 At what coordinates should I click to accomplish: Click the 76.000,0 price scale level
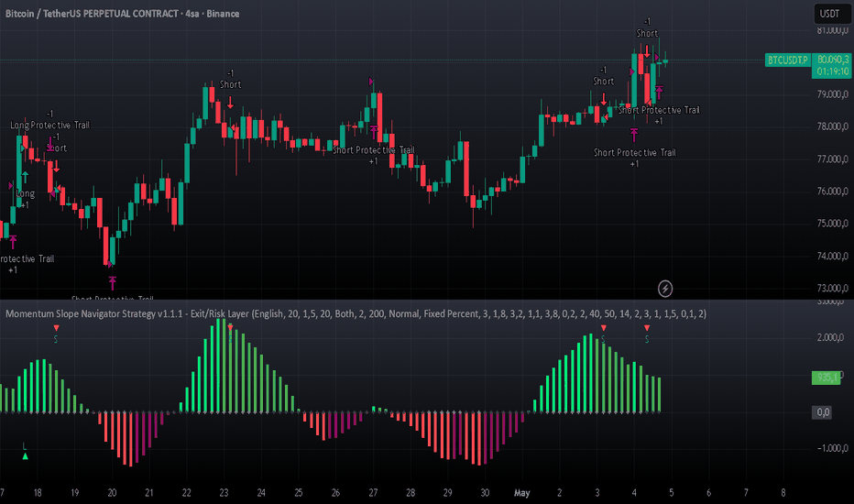[x=832, y=192]
